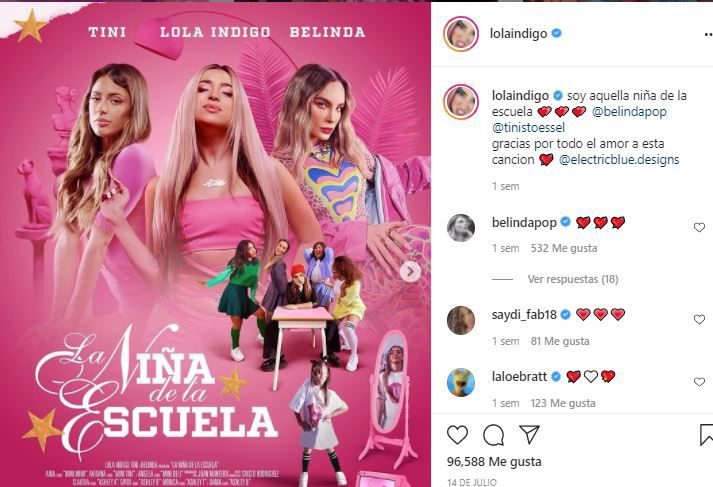Open the three-dot options menu
This screenshot has height=487, width=713.
708,34
